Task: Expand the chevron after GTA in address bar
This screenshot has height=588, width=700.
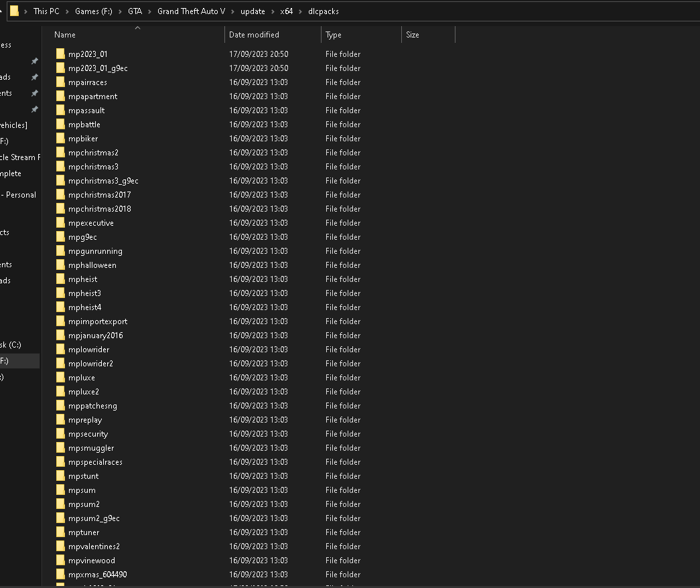Action: [x=149, y=11]
